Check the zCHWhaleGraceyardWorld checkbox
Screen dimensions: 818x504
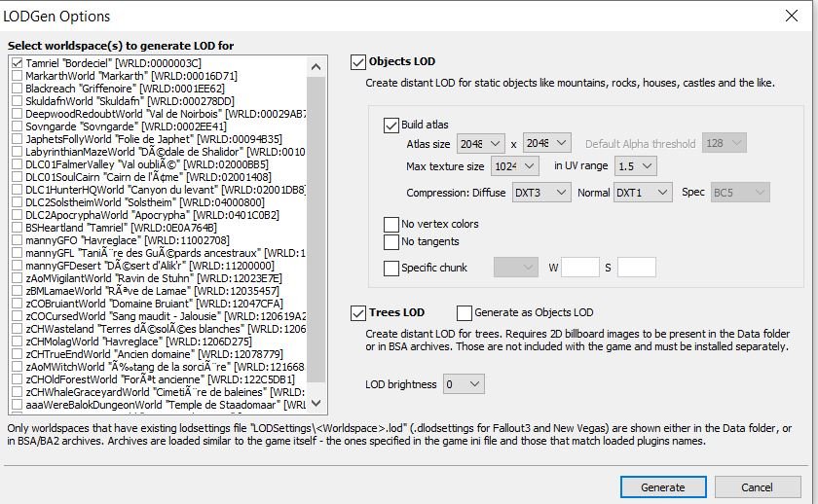pos(17,392)
